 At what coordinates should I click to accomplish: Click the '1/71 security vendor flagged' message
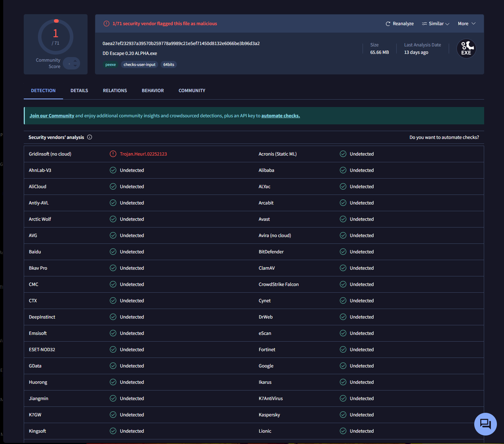tap(165, 24)
